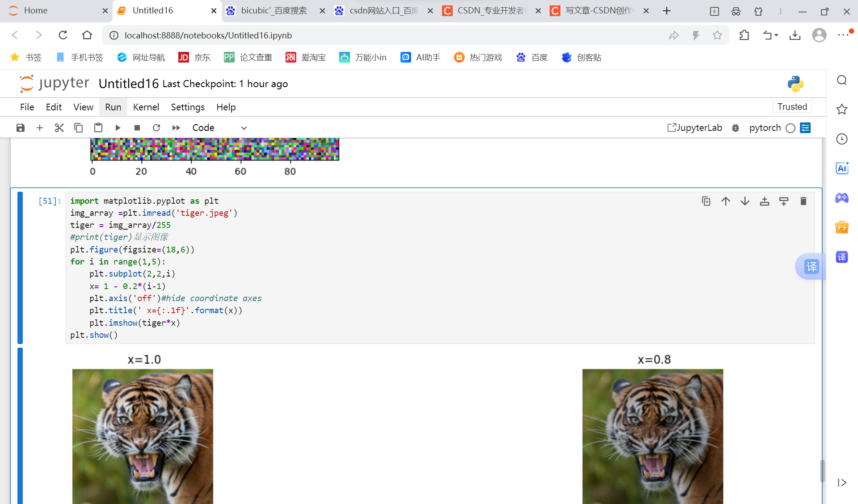Viewport: 858px width, 504px height.
Task: Cut the selected cell using the scissors icon
Action: (x=59, y=128)
